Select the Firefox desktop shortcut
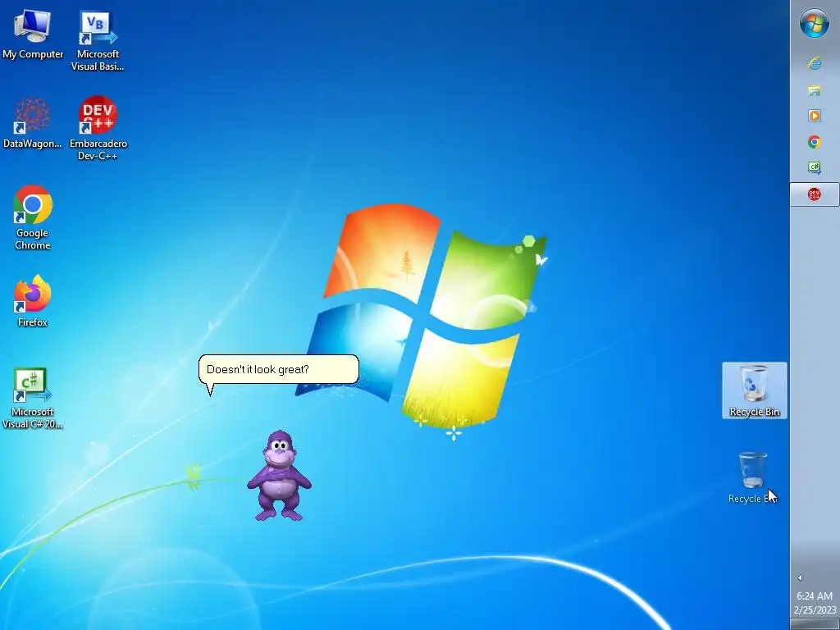The width and height of the screenshot is (840, 630). pyautogui.click(x=32, y=301)
